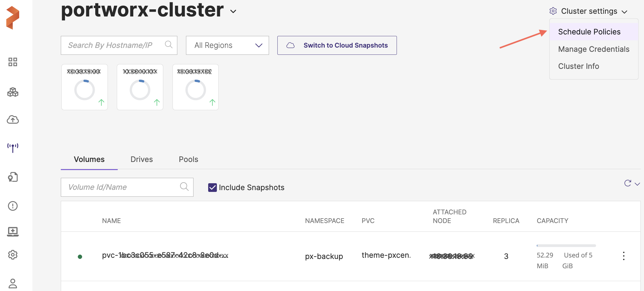Open the cloud upload backup icon
This screenshot has width=644, height=291.
13,120
